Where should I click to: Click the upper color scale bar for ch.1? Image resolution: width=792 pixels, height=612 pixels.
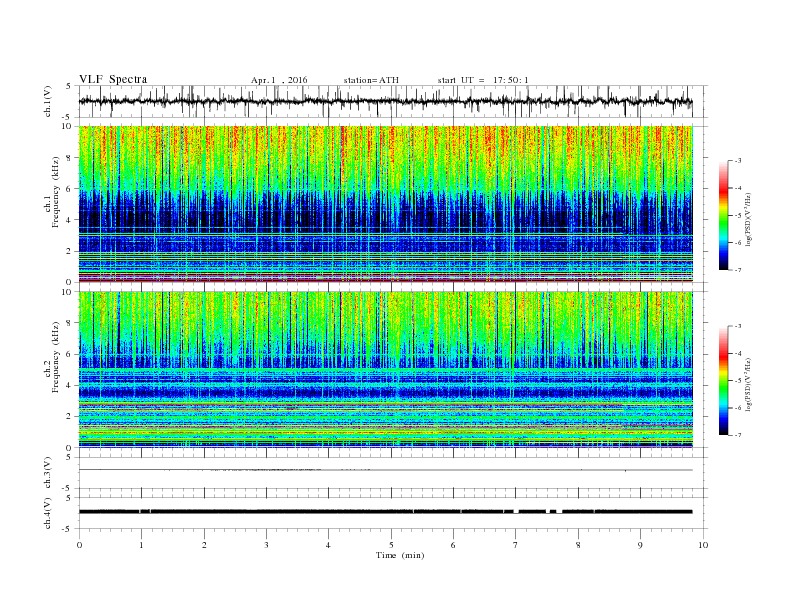[x=723, y=215]
